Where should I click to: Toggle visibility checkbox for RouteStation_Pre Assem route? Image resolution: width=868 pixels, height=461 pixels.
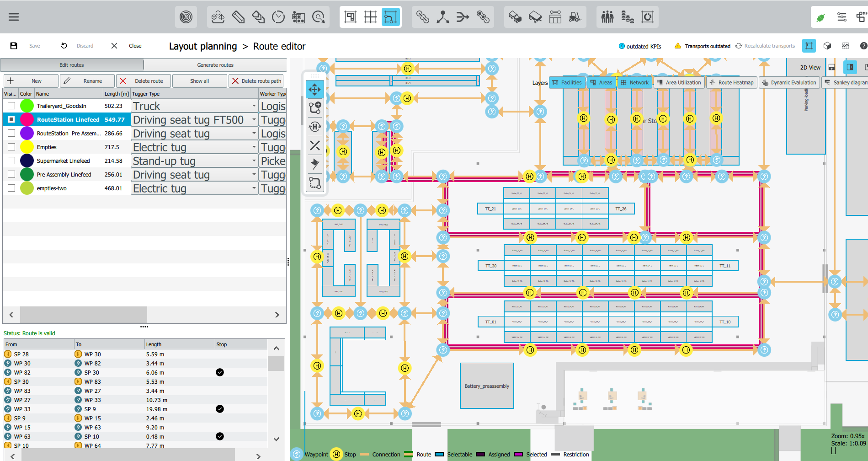(11, 133)
